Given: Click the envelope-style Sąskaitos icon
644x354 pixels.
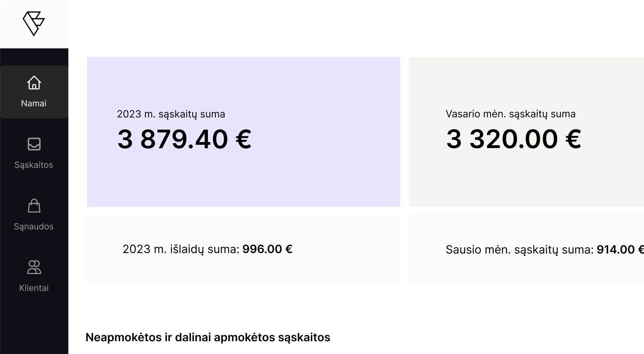Looking at the screenshot, I should click(34, 145).
